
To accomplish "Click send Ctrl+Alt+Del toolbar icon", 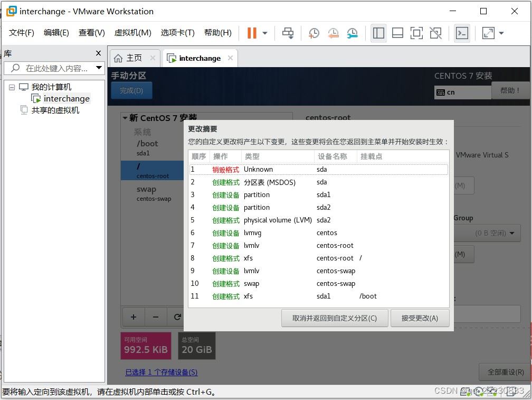I will 288,33.
